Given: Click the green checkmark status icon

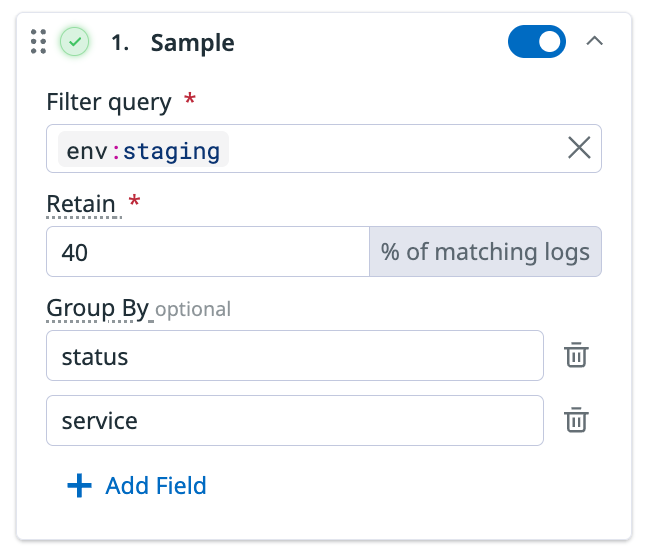Looking at the screenshot, I should [x=75, y=42].
